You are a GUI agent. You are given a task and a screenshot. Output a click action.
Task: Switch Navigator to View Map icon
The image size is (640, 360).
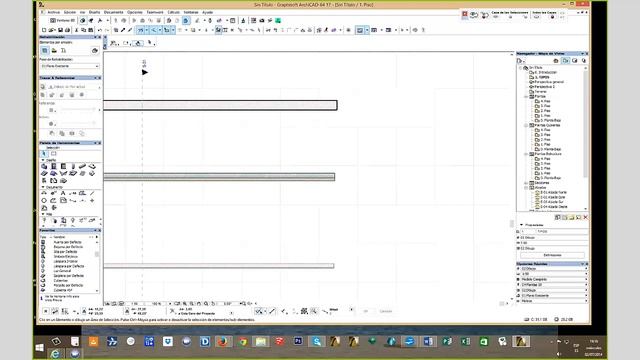click(x=565, y=61)
